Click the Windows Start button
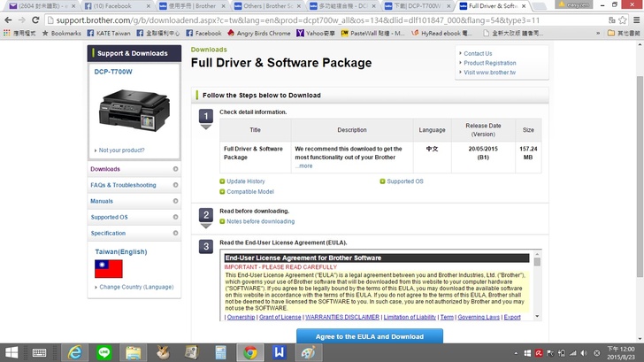 pos(11,352)
